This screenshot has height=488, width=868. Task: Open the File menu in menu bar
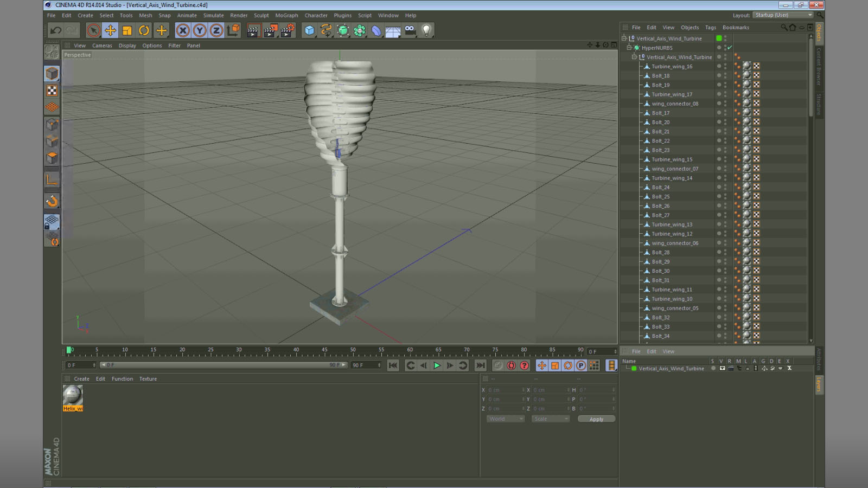[x=52, y=16]
